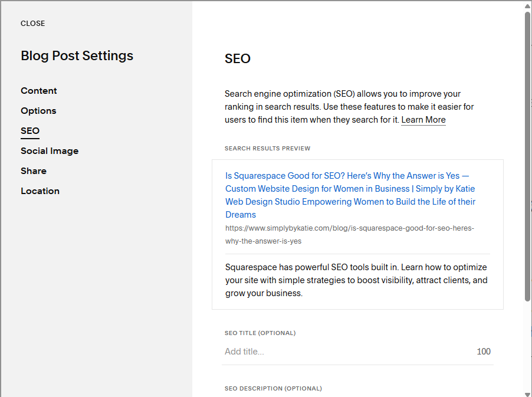Click the preview description text
This screenshot has height=397, width=532.
click(356, 280)
